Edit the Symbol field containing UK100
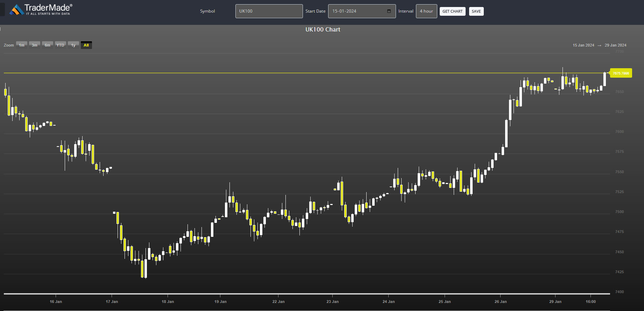The width and height of the screenshot is (644, 311). (269, 11)
